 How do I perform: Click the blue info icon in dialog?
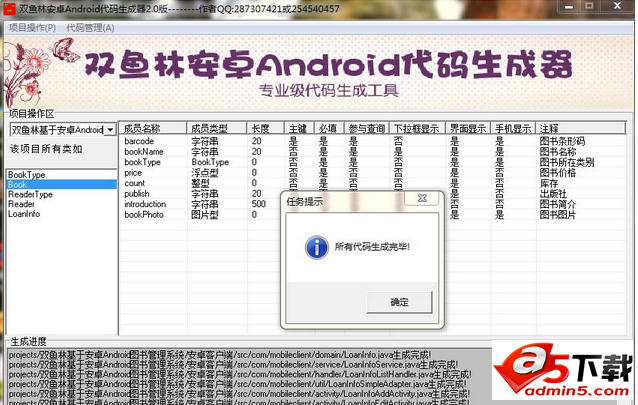[317, 247]
